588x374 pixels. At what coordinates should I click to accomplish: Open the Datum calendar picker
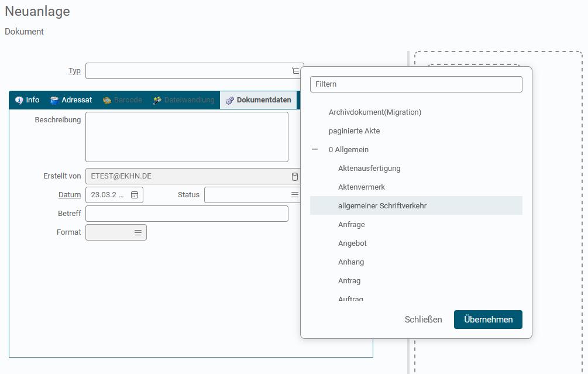[135, 195]
